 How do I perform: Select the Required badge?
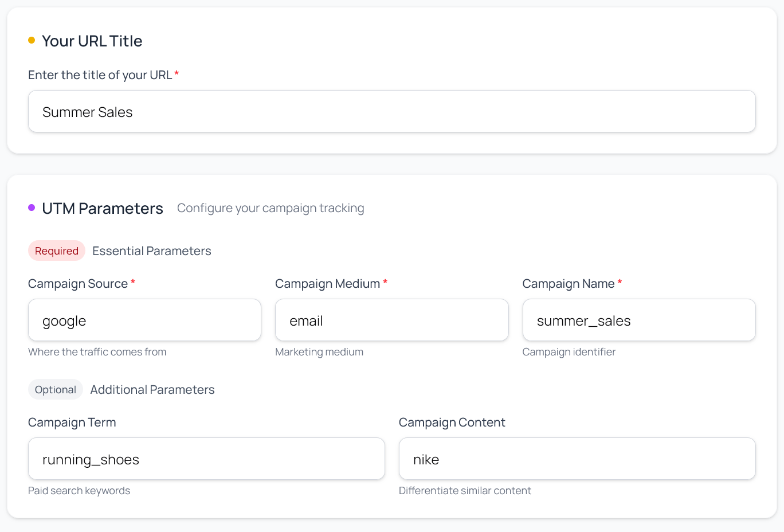(56, 251)
